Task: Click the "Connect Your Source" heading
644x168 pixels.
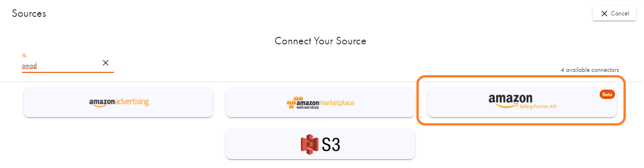Action: pos(321,41)
